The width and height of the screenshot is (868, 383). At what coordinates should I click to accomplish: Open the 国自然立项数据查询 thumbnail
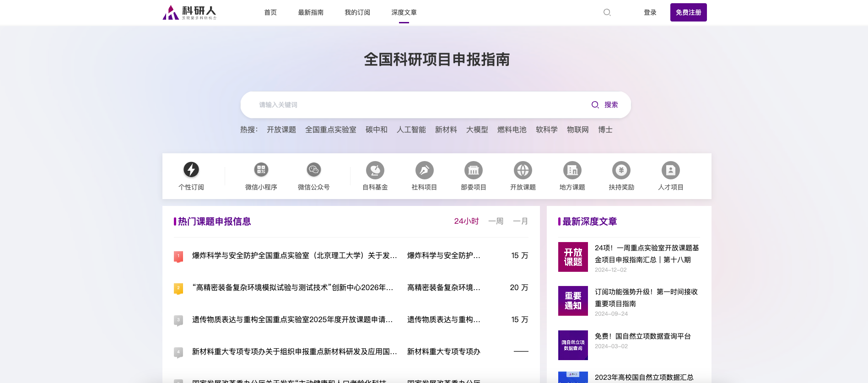tap(573, 345)
